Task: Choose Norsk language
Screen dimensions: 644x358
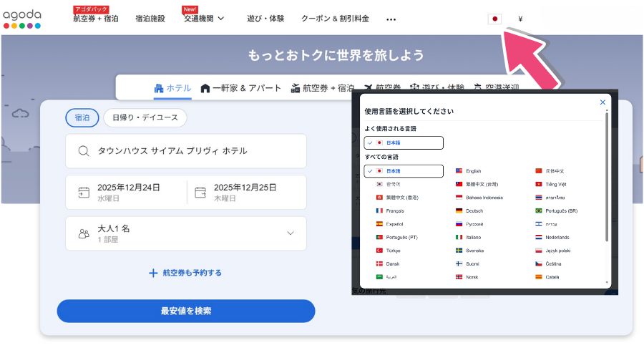Action: point(467,277)
